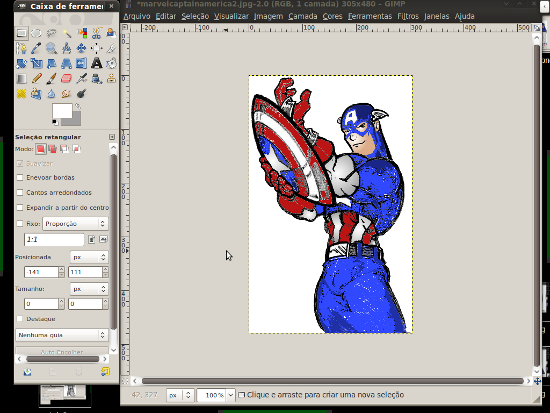Open the Arquivo menu
Screen dimensions: 550x413
click(x=137, y=16)
